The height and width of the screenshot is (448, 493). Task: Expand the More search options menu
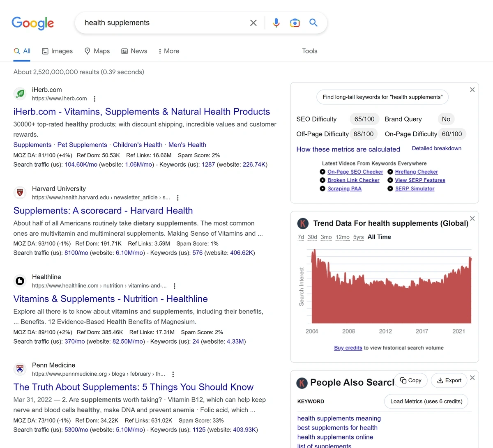[x=169, y=51]
